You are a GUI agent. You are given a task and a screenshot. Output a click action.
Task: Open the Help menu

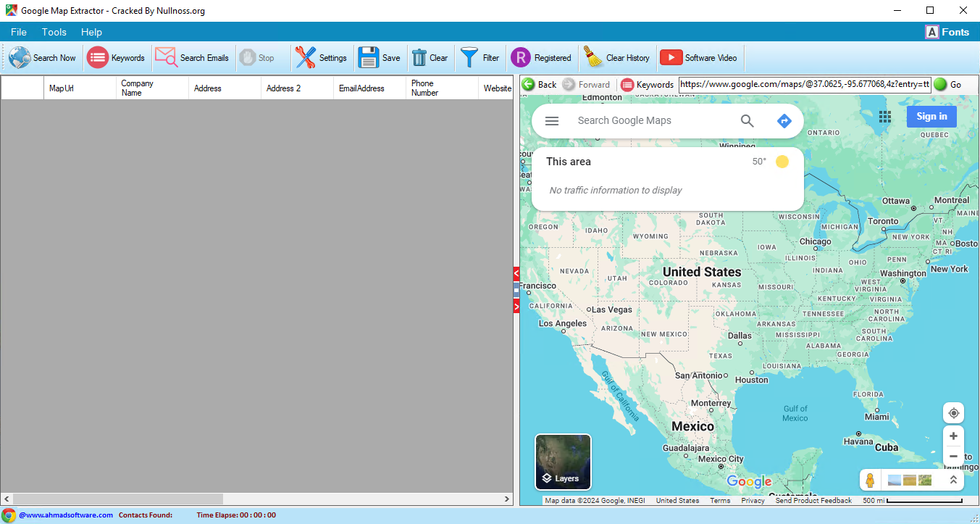(x=91, y=32)
